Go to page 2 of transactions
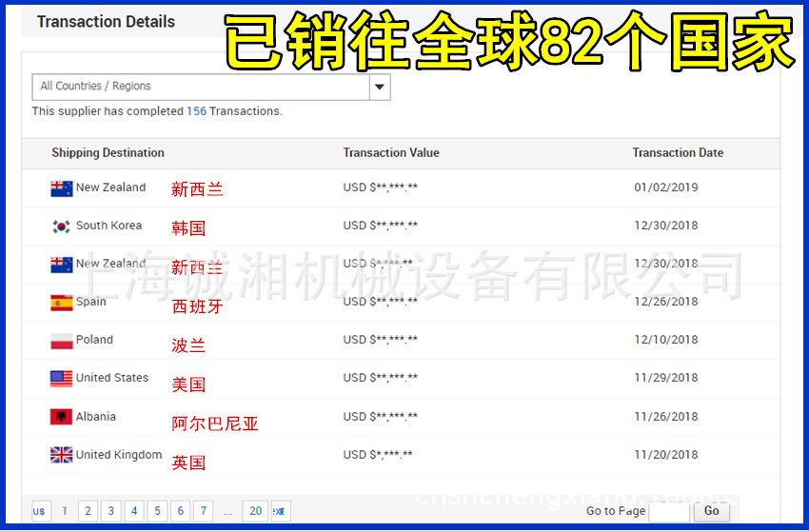The height and width of the screenshot is (532, 809). [88, 511]
